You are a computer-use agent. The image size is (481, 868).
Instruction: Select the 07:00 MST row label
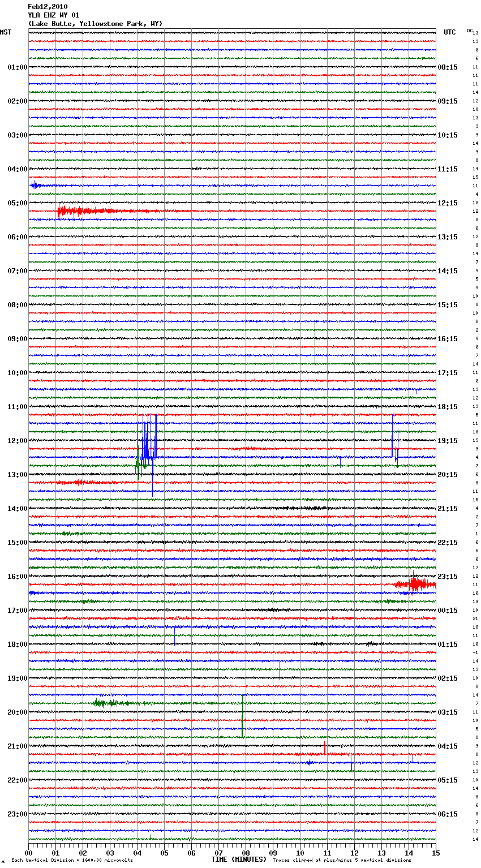click(x=18, y=271)
